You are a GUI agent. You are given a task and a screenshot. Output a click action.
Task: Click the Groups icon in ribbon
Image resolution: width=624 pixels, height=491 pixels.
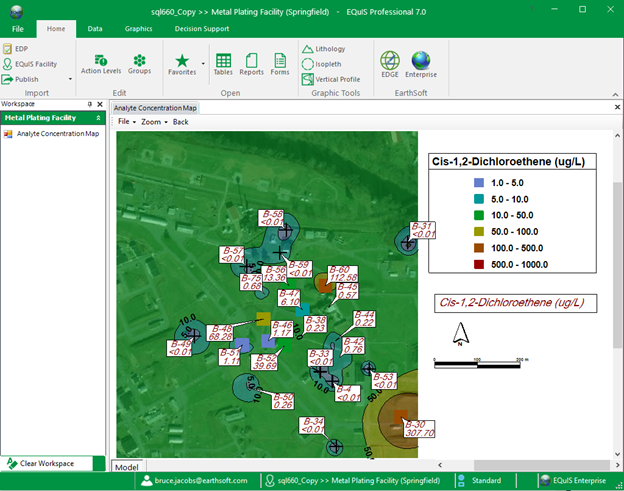click(x=139, y=63)
